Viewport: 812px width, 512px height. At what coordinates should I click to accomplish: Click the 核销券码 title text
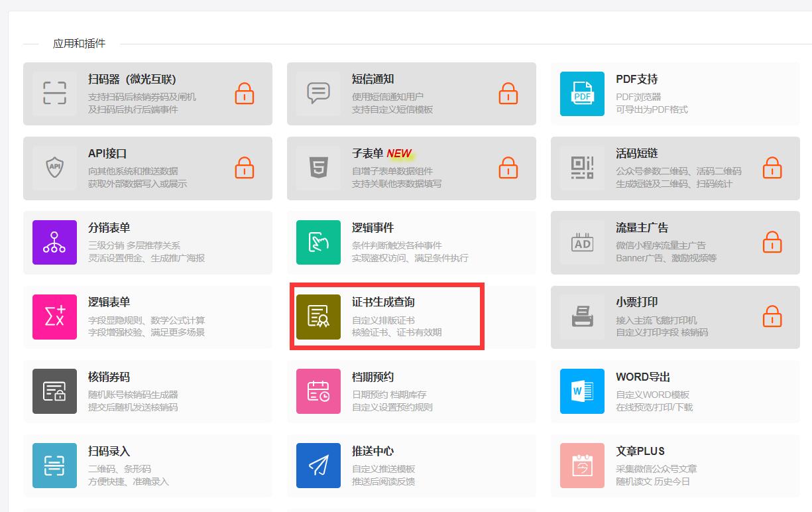click(109, 377)
